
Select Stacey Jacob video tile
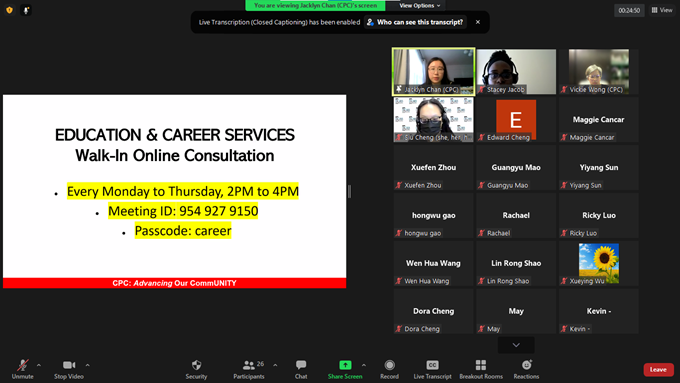pos(516,72)
